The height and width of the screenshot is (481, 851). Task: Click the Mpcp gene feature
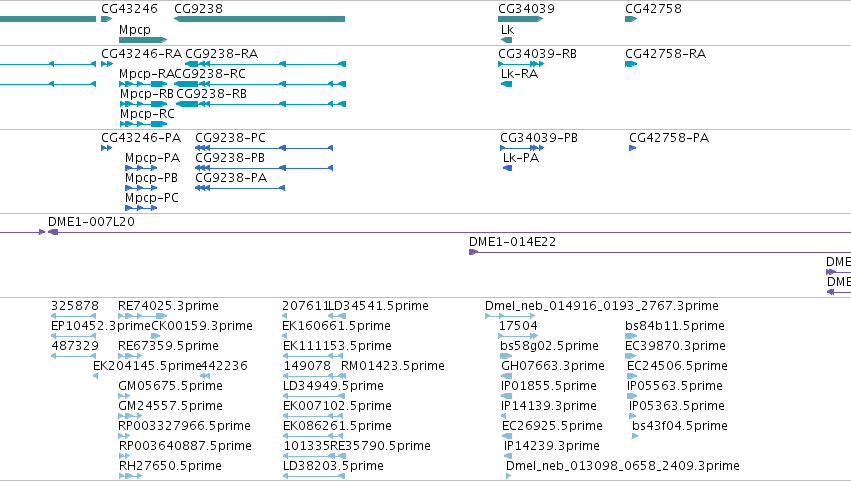tap(143, 40)
